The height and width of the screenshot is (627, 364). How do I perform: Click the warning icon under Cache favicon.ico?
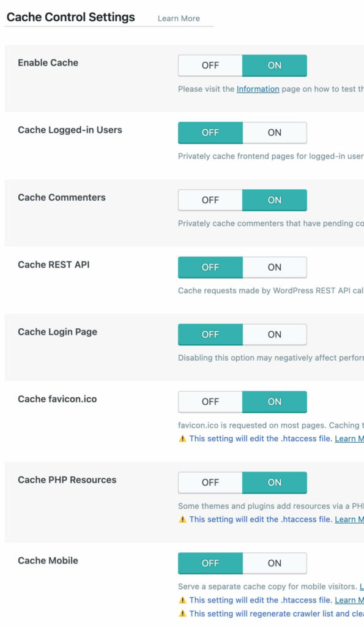pyautogui.click(x=181, y=438)
